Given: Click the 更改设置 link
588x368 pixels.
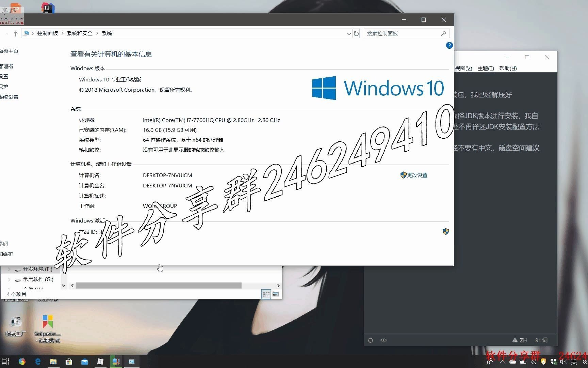Looking at the screenshot, I should pos(417,175).
